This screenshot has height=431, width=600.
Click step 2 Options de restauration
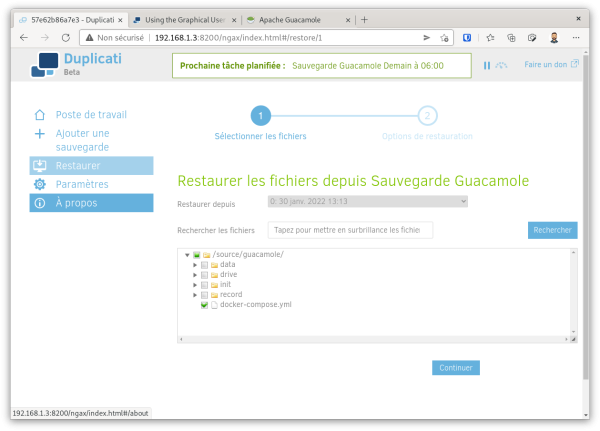click(427, 116)
